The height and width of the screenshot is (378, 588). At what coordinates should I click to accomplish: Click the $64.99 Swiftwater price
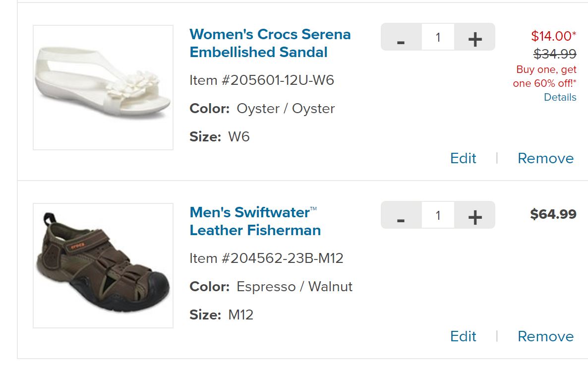pos(553,214)
